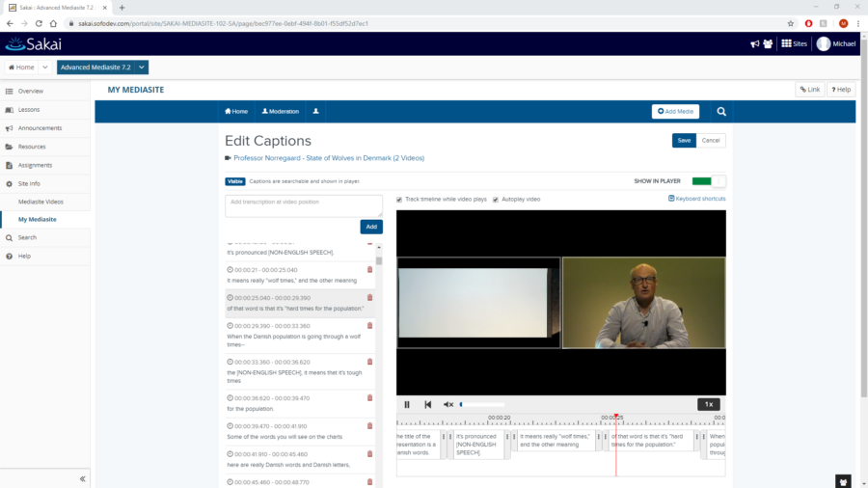Collapse the sidebar navigation chevrons
868x488 pixels.
(x=83, y=478)
